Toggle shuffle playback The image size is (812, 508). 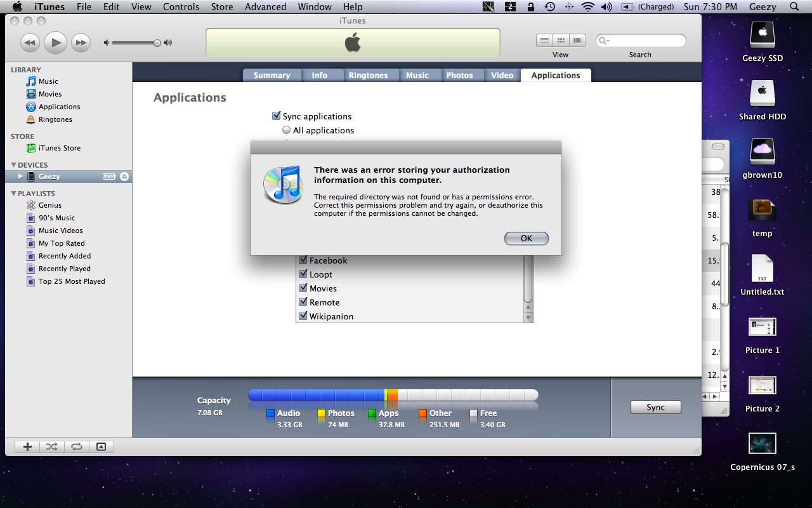(x=52, y=446)
